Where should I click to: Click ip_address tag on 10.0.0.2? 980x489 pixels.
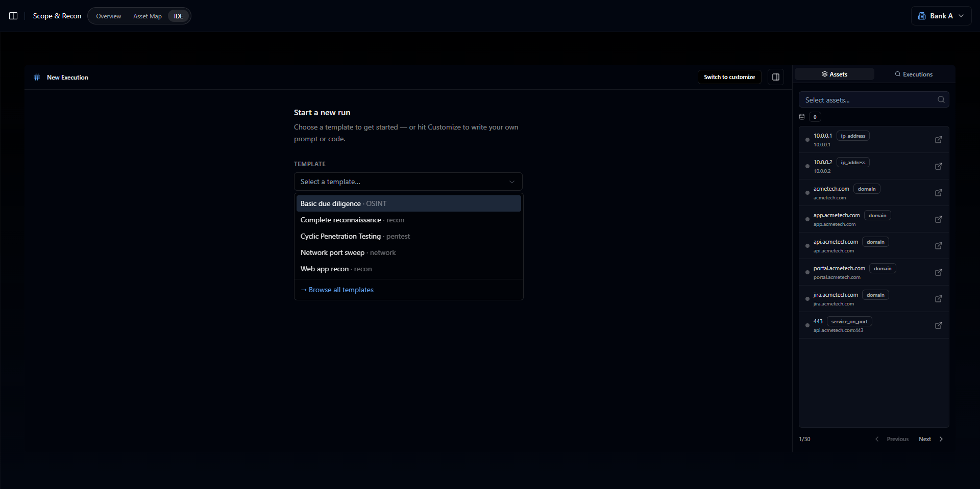point(853,162)
